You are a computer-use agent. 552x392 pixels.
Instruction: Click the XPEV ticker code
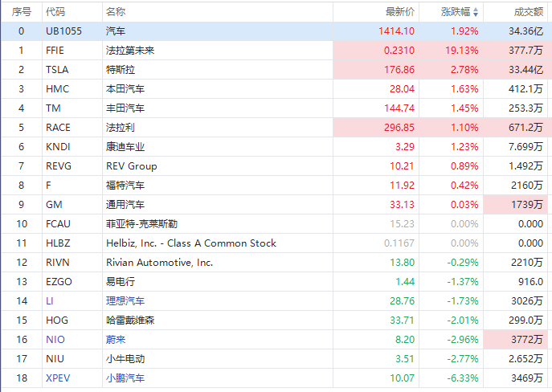(x=58, y=378)
